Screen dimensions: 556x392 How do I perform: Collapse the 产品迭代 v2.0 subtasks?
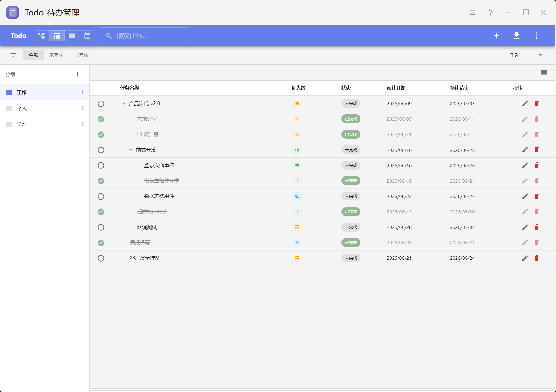click(x=124, y=103)
